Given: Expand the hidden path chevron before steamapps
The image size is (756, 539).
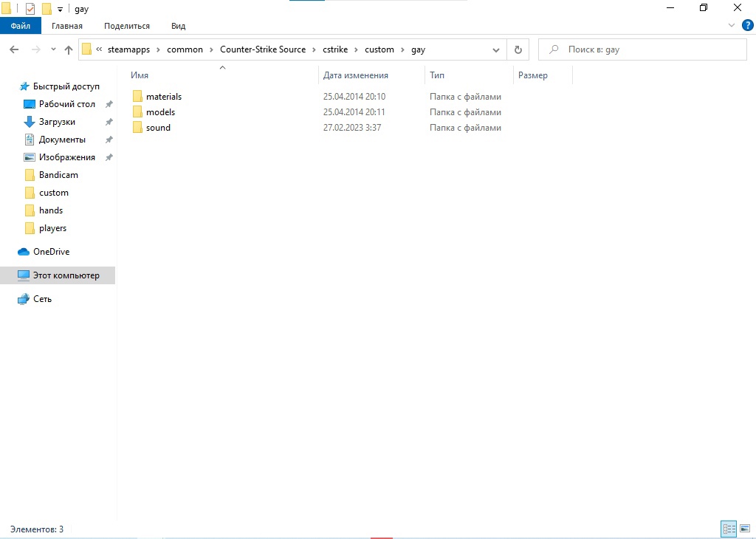Looking at the screenshot, I should pos(99,49).
